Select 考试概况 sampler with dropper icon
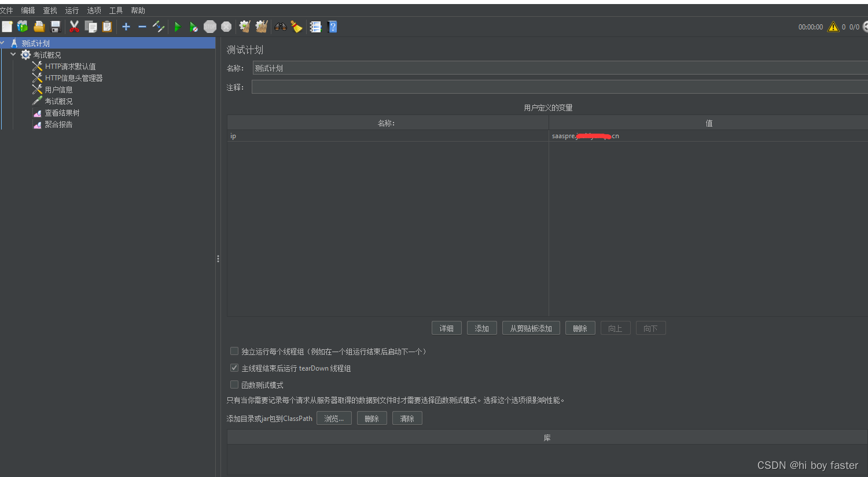Viewport: 868px width, 477px height. 58,101
